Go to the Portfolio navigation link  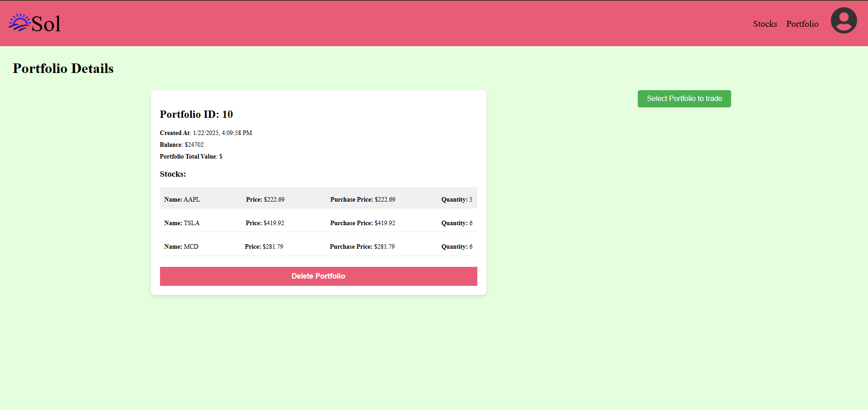pos(802,24)
